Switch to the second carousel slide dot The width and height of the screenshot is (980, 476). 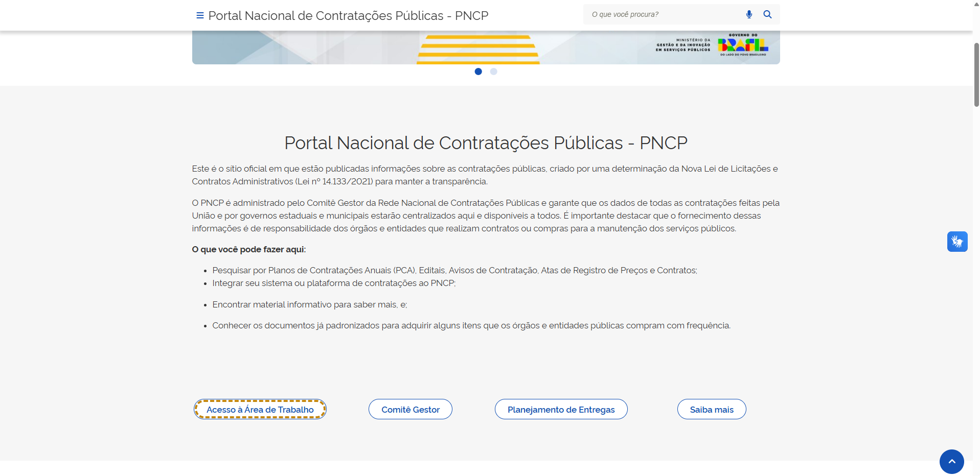tap(493, 72)
